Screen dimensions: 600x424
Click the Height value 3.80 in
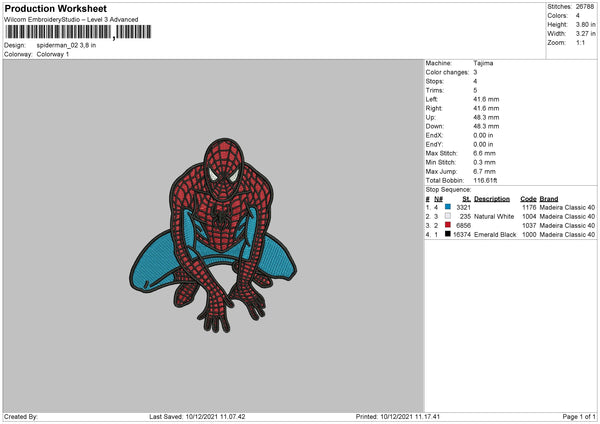click(x=585, y=24)
